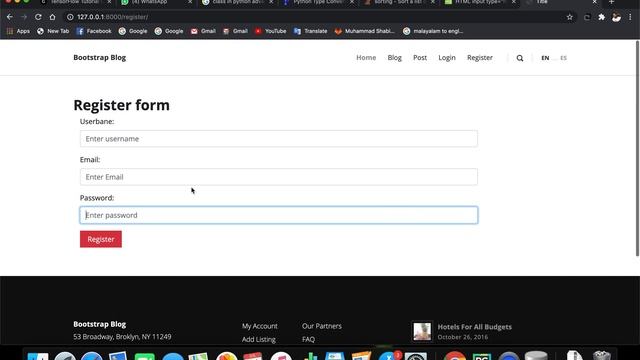Open Post in the navbar
640x360 pixels.
click(x=420, y=58)
